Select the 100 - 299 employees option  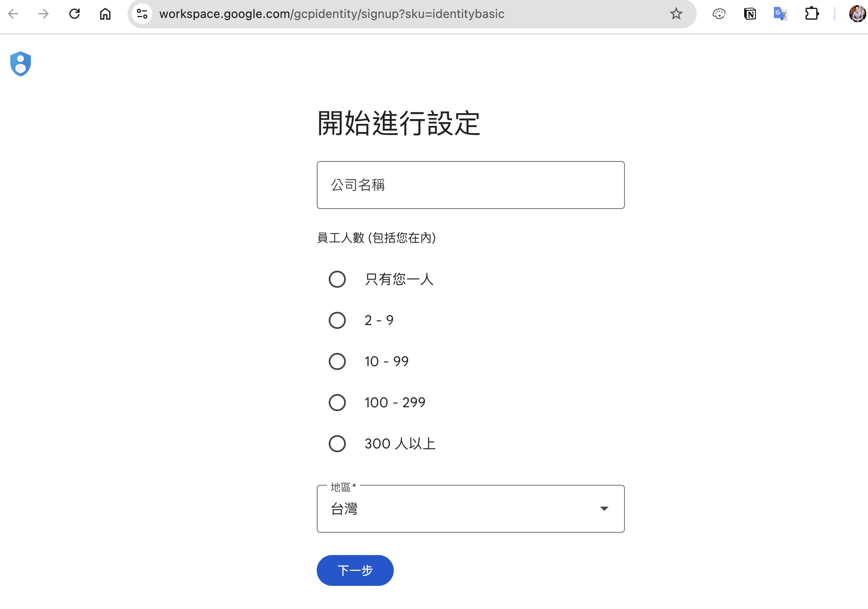(337, 403)
